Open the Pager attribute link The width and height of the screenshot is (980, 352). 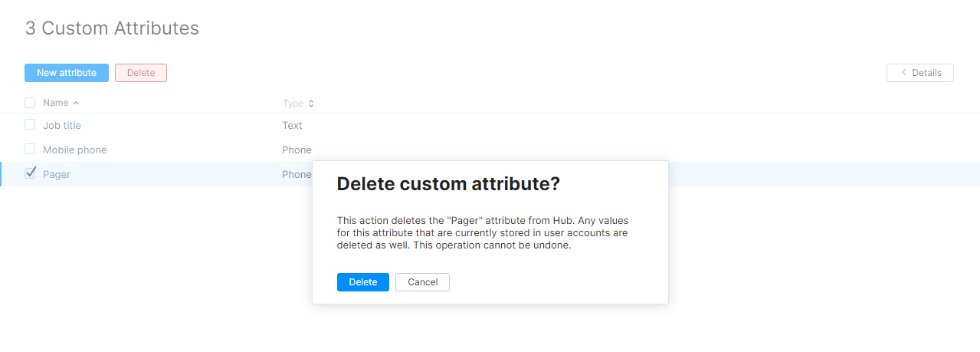coord(57,174)
